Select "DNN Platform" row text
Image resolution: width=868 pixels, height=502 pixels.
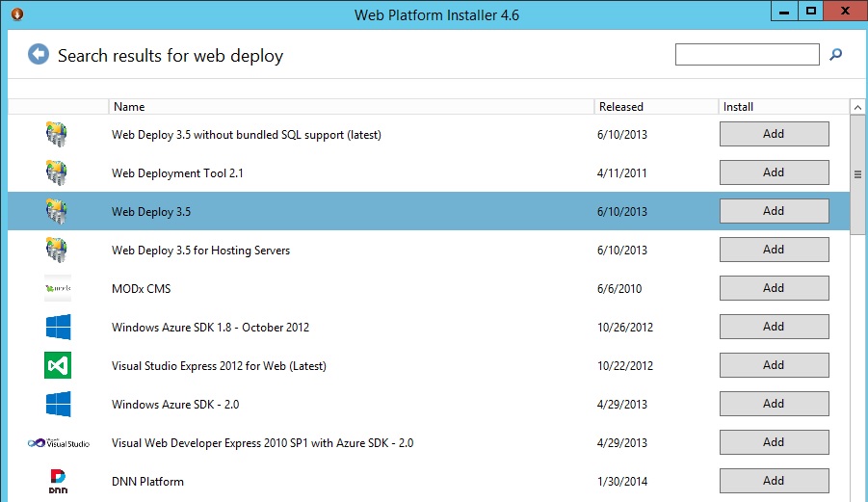(147, 482)
